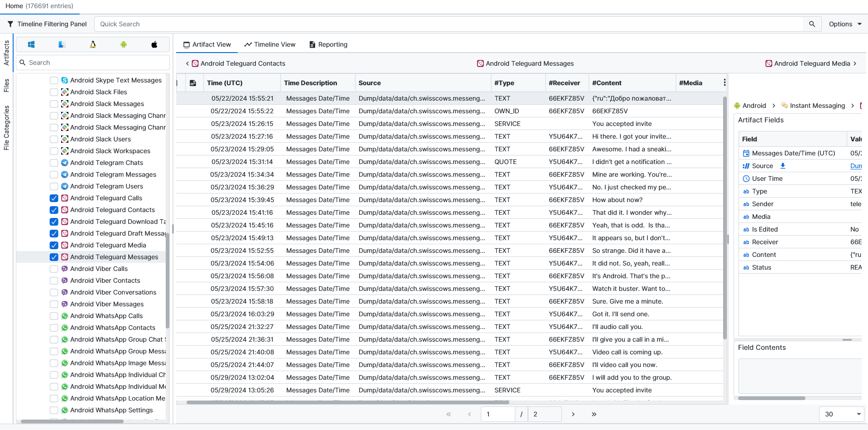Open the Timeline Filtering Panel

(47, 24)
